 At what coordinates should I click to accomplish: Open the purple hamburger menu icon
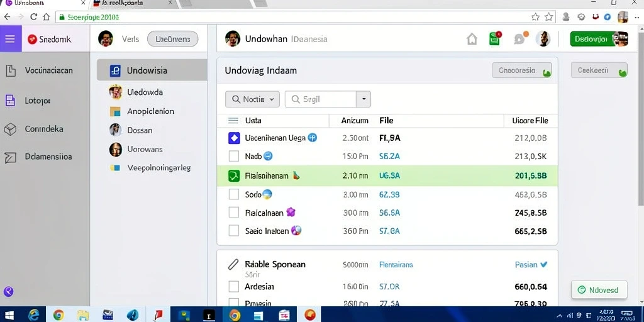10,39
